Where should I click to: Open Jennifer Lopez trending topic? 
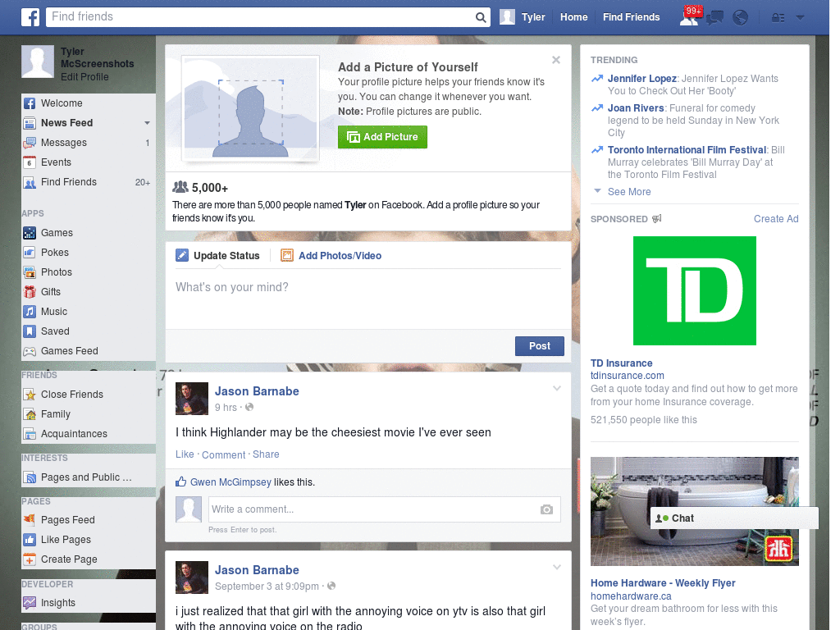[x=641, y=79]
